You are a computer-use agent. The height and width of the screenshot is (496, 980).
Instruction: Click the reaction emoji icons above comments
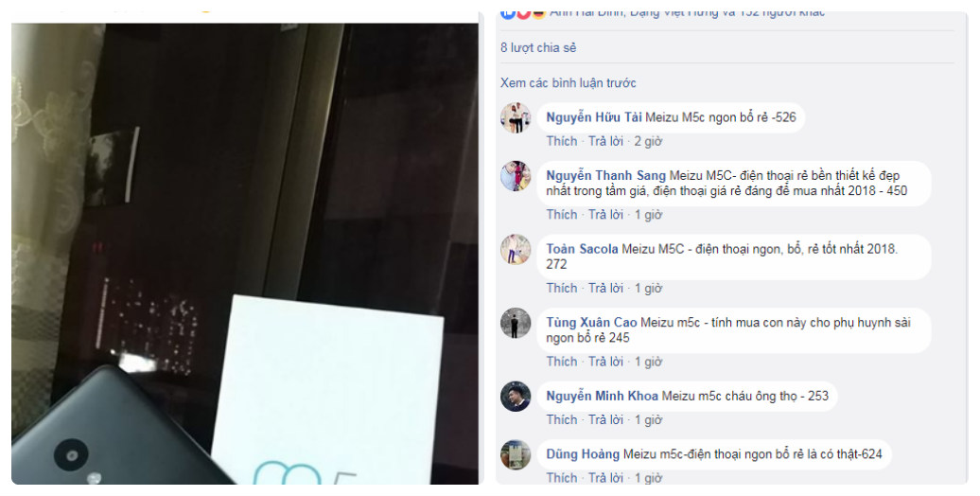tap(524, 14)
